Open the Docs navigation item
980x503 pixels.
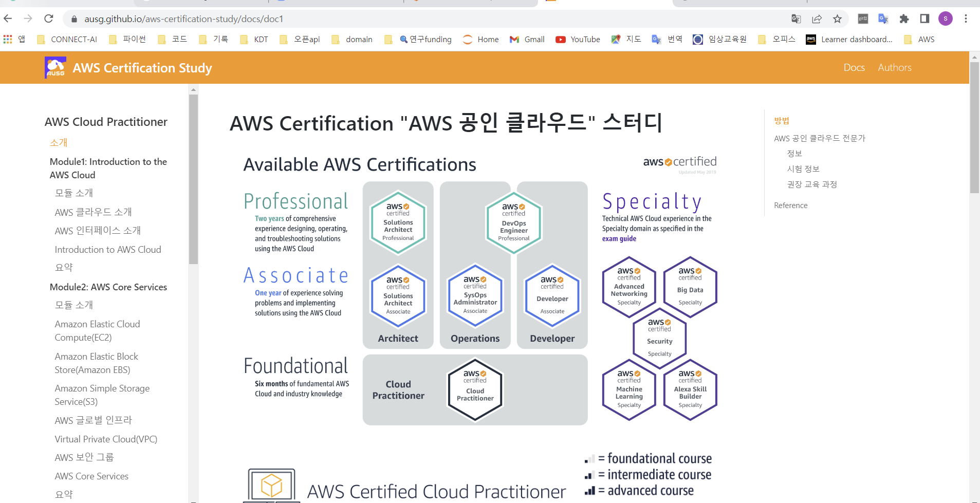[854, 67]
